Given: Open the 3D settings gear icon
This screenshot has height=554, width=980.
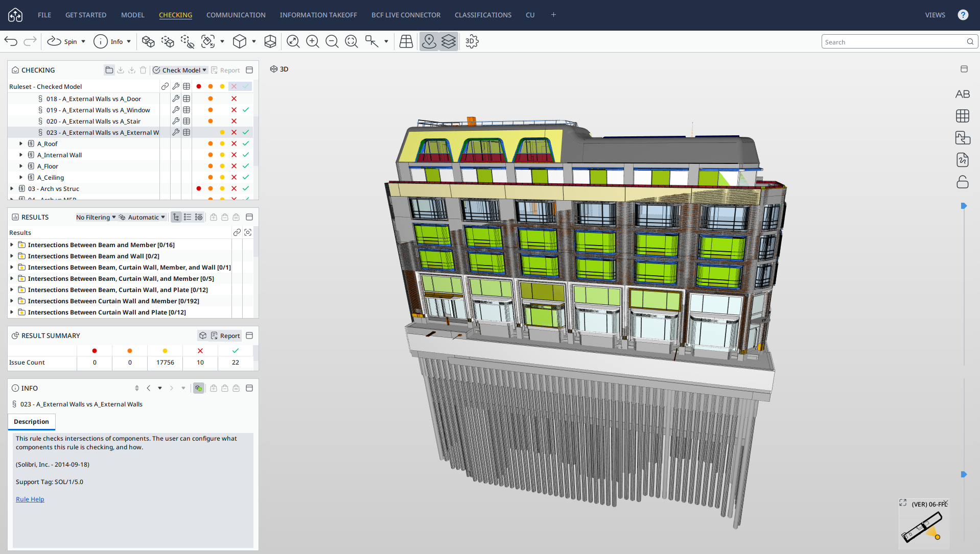Looking at the screenshot, I should pyautogui.click(x=472, y=42).
